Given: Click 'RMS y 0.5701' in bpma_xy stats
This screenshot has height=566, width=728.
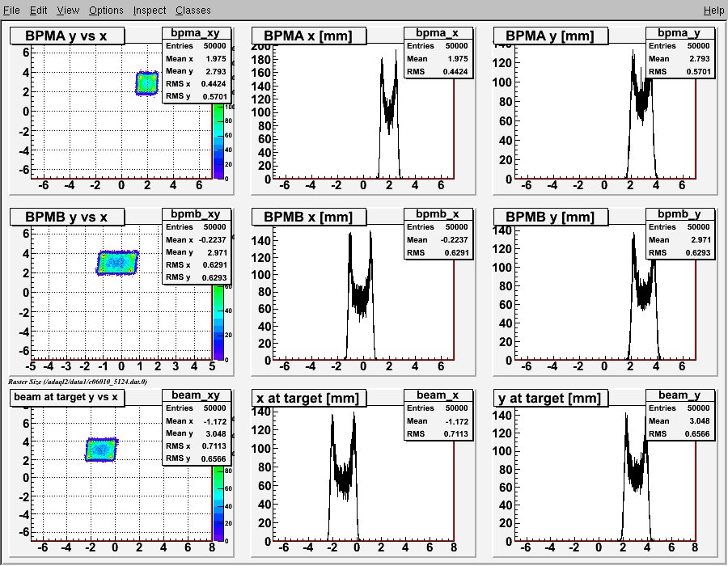Looking at the screenshot, I should (196, 96).
